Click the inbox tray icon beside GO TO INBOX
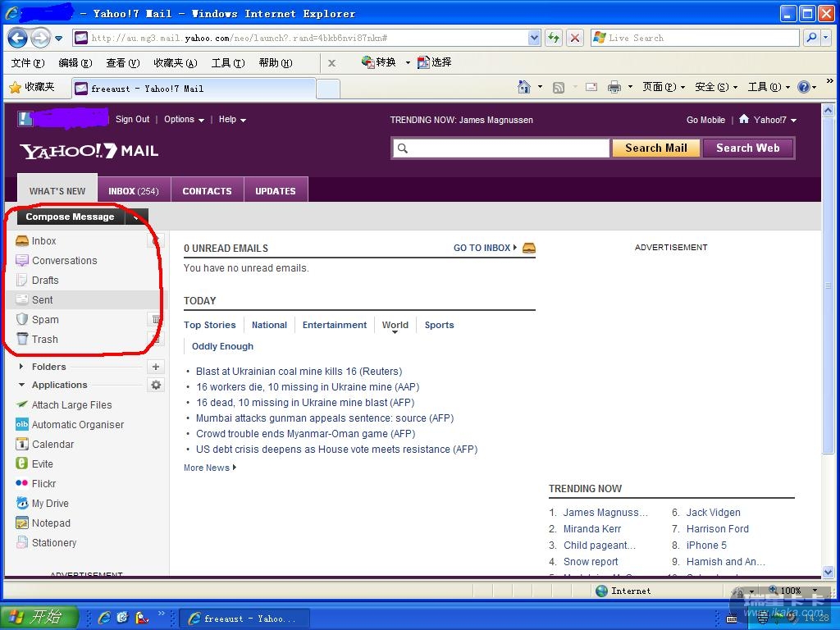840x630 pixels. click(528, 248)
